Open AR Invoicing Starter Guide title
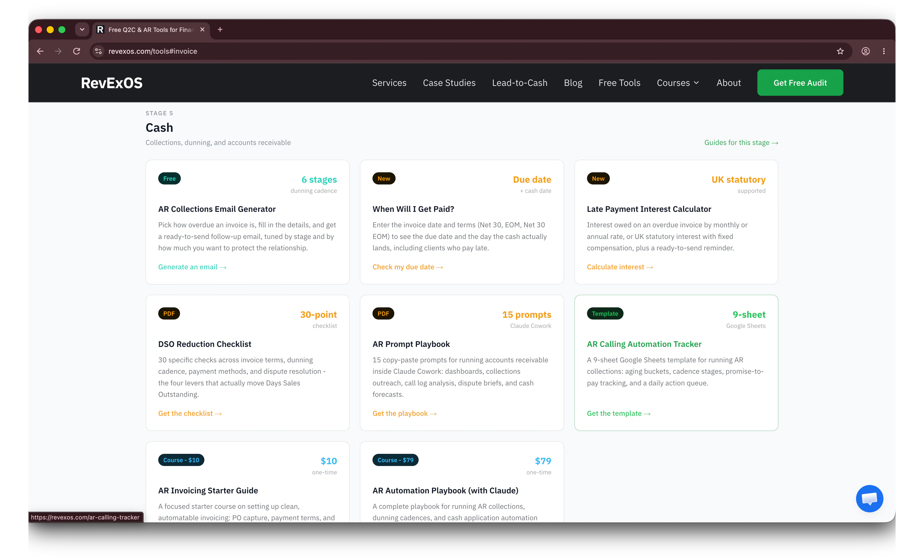 tap(208, 491)
